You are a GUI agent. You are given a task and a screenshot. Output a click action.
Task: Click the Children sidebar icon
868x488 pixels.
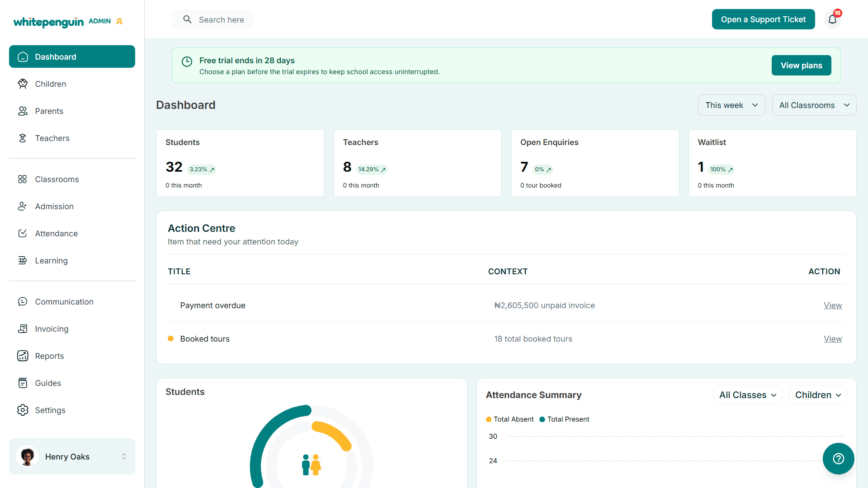pos(23,84)
